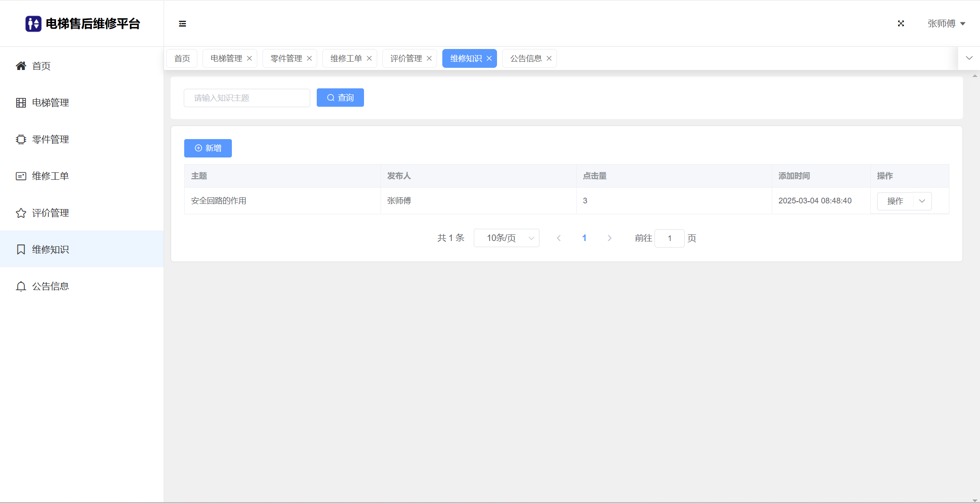The height and width of the screenshot is (503, 980).
Task: Click the platform logo icon
Action: click(33, 24)
